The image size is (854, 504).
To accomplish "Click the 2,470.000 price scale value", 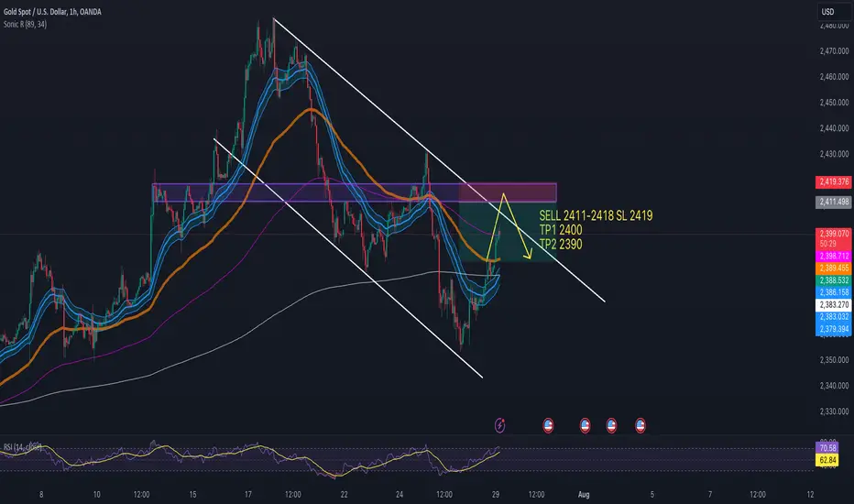I will (x=834, y=50).
